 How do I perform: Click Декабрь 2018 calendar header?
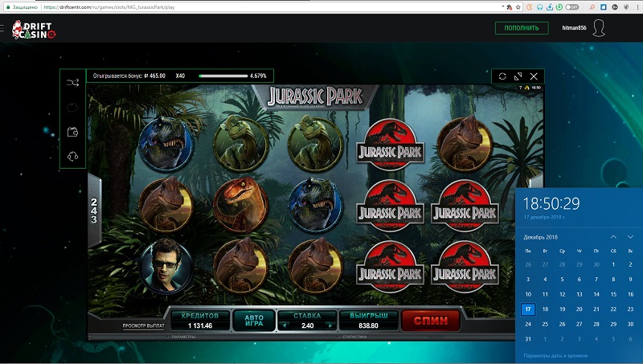tap(540, 237)
